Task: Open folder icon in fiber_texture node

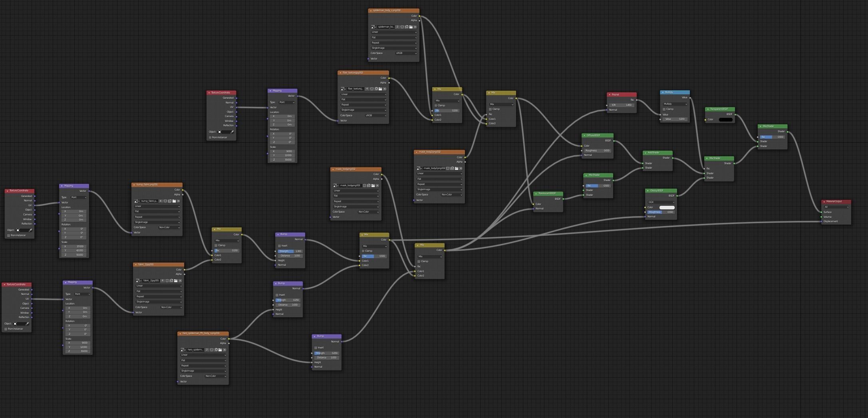Action: click(380, 89)
